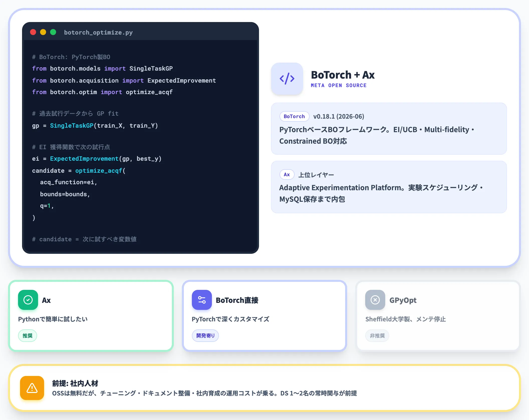Click the purple sliders icon for BoTorch直接
This screenshot has height=420, width=529.
coord(202,300)
